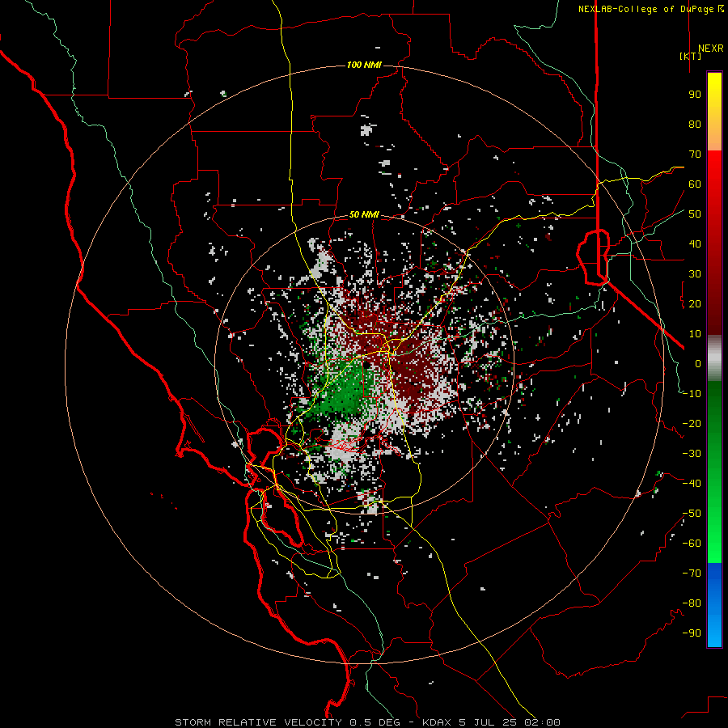This screenshot has height=728, width=728.
Task: Click the -60 scale value
Action: [692, 544]
